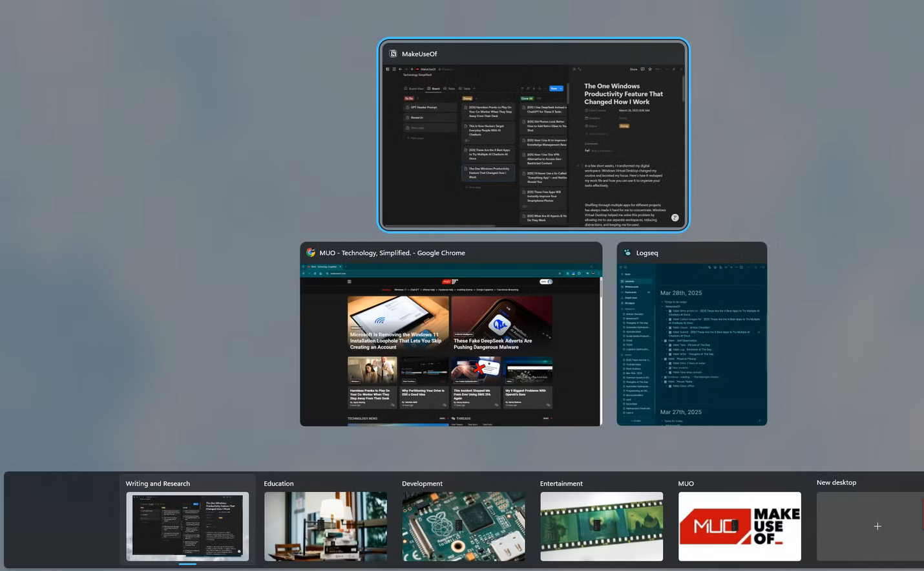
Task: Open Whiteboards from the Logseq sidebar
Action: tap(631, 286)
